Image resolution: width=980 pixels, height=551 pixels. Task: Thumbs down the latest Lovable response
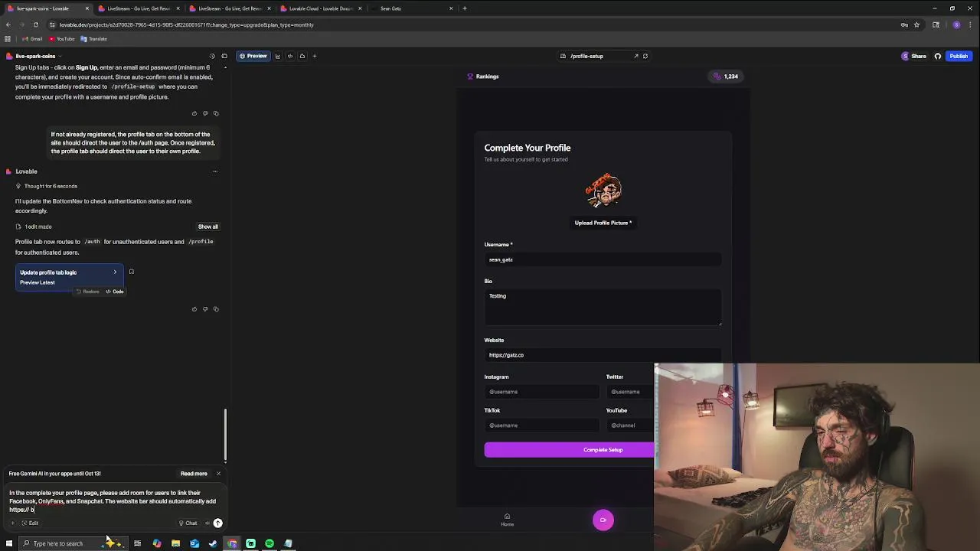point(205,309)
